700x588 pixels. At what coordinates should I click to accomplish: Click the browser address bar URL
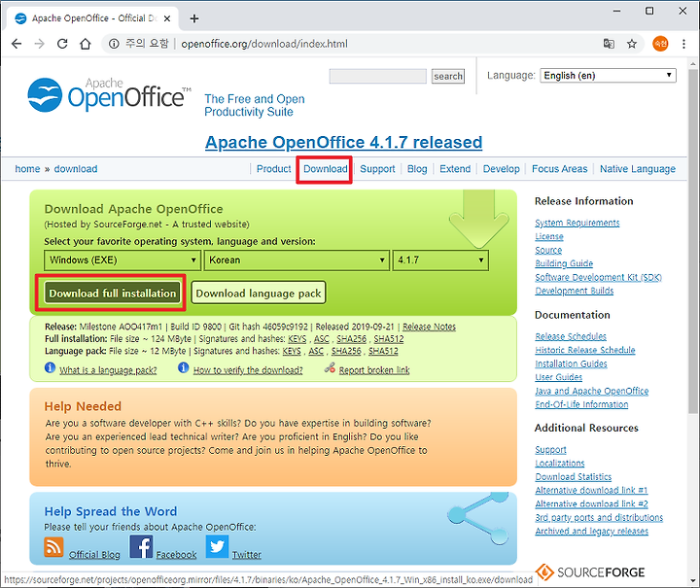tap(264, 44)
